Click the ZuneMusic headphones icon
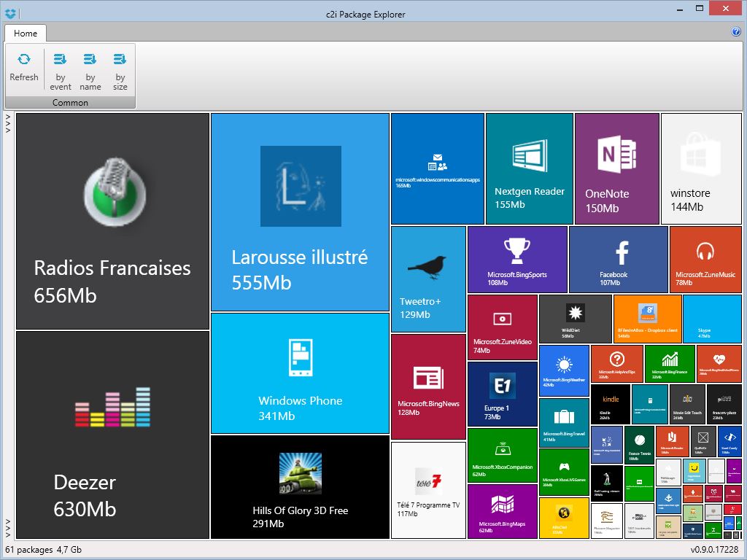Screen dimensions: 747x560 (705, 251)
